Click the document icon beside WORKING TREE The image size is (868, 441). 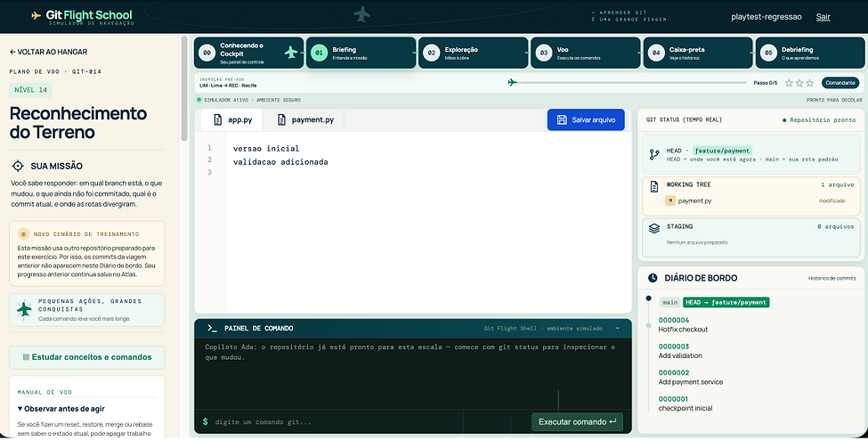(654, 187)
